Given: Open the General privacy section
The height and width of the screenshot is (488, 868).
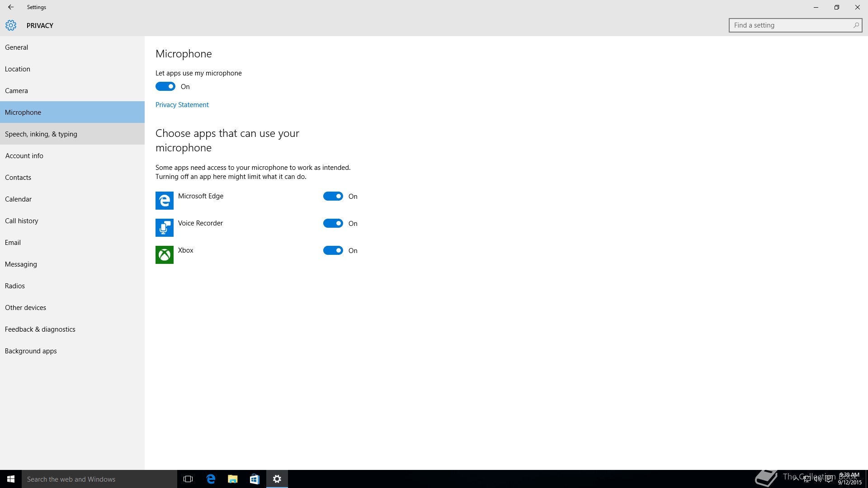Looking at the screenshot, I should point(72,47).
